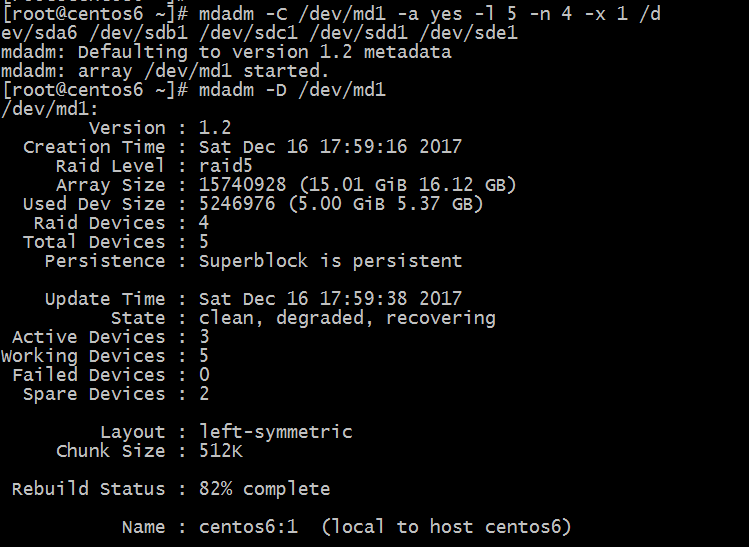Click the mdadm: array /dev/md1 started message

click(165, 71)
